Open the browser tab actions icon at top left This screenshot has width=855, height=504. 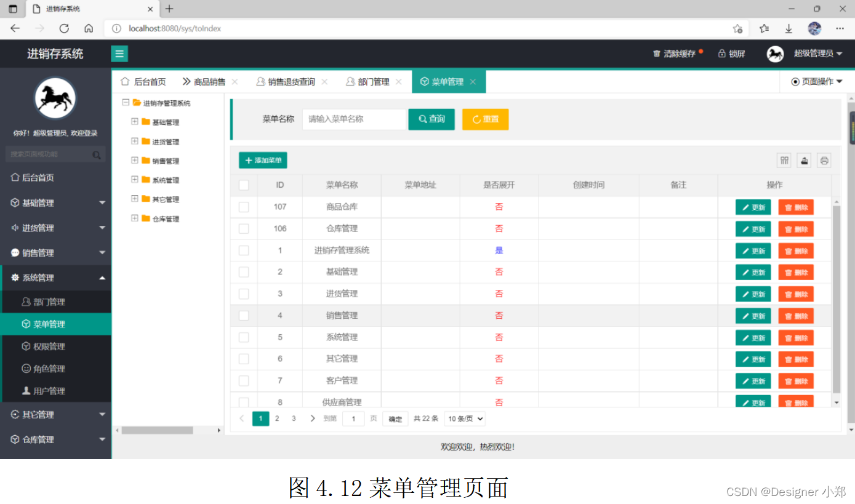coord(13,9)
